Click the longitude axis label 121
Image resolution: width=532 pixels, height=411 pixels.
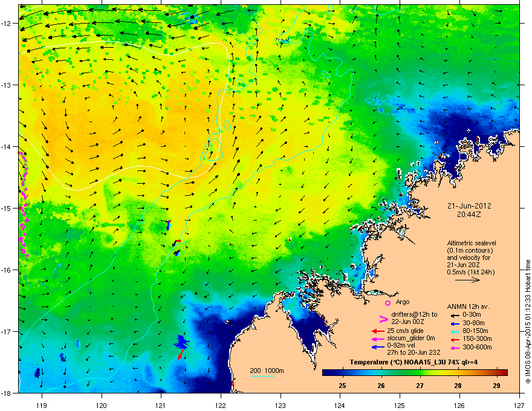161,405
